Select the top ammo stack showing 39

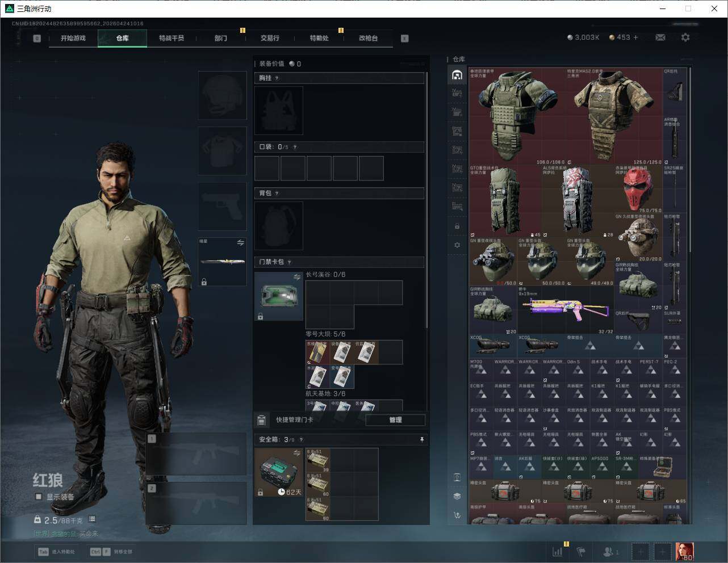point(318,460)
